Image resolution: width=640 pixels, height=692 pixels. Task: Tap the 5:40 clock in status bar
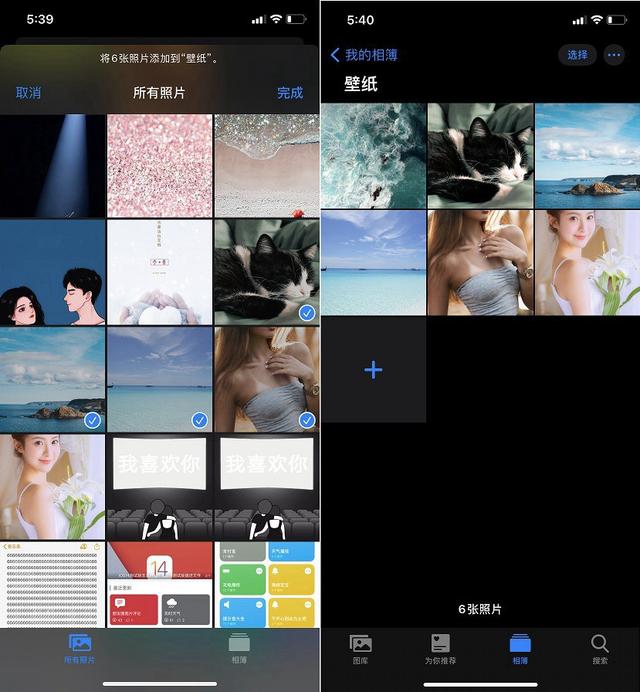point(360,20)
